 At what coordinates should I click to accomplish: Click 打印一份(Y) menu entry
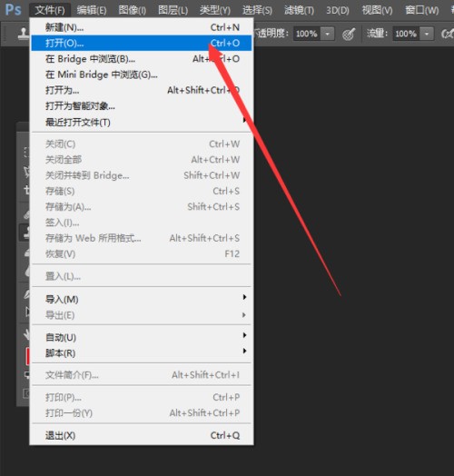(x=142, y=412)
